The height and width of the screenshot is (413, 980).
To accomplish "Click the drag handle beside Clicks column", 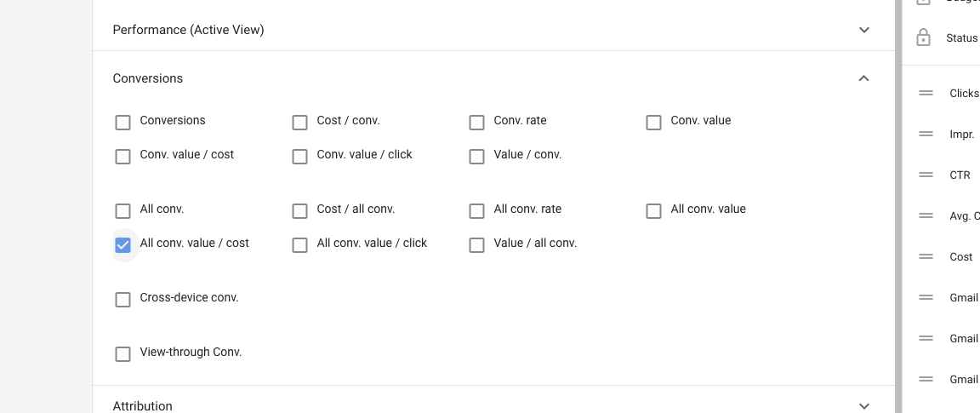I will pos(926,93).
